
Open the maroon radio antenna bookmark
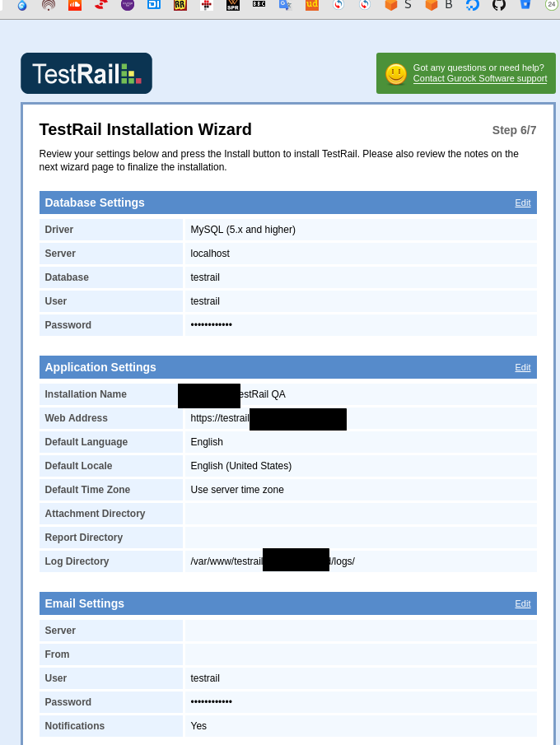pos(49,5)
